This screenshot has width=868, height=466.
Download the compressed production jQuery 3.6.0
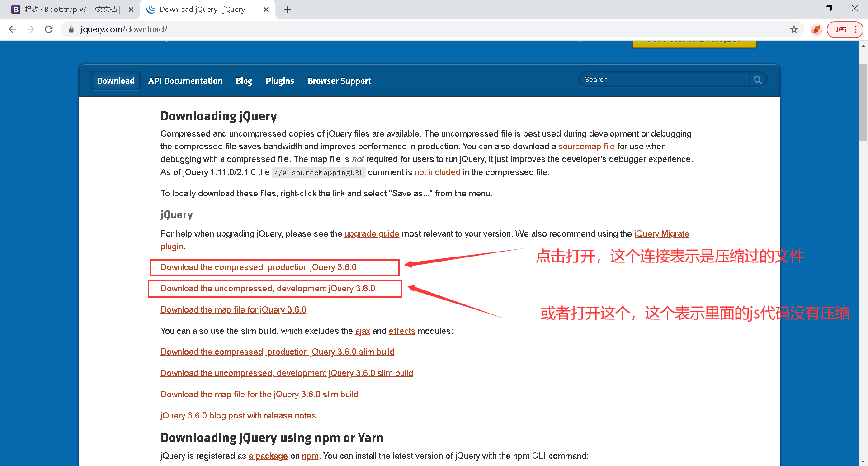coord(258,267)
